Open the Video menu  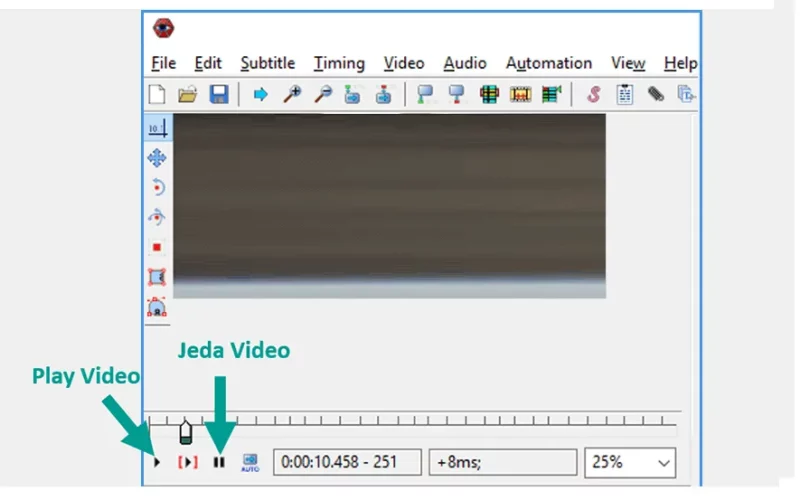coord(404,63)
